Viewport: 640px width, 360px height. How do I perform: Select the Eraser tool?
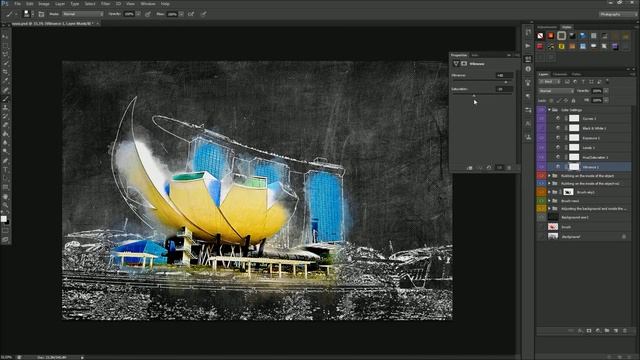(5, 125)
